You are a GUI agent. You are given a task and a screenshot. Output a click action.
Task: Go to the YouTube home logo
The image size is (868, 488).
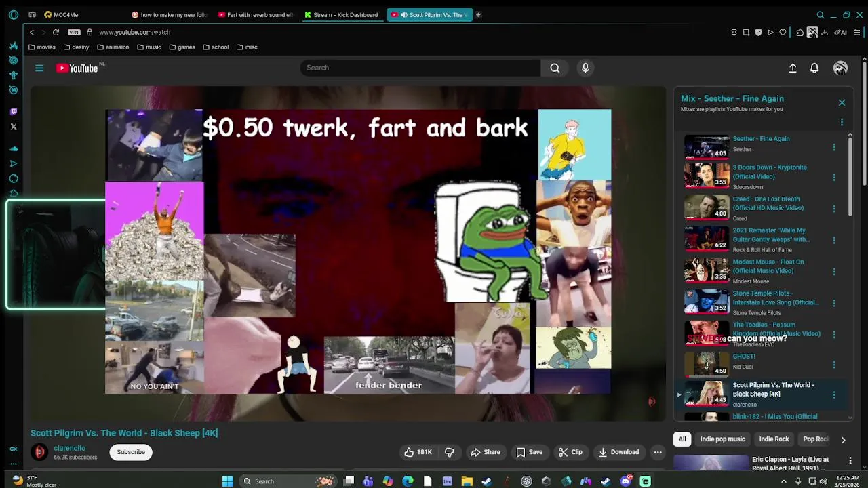point(77,68)
